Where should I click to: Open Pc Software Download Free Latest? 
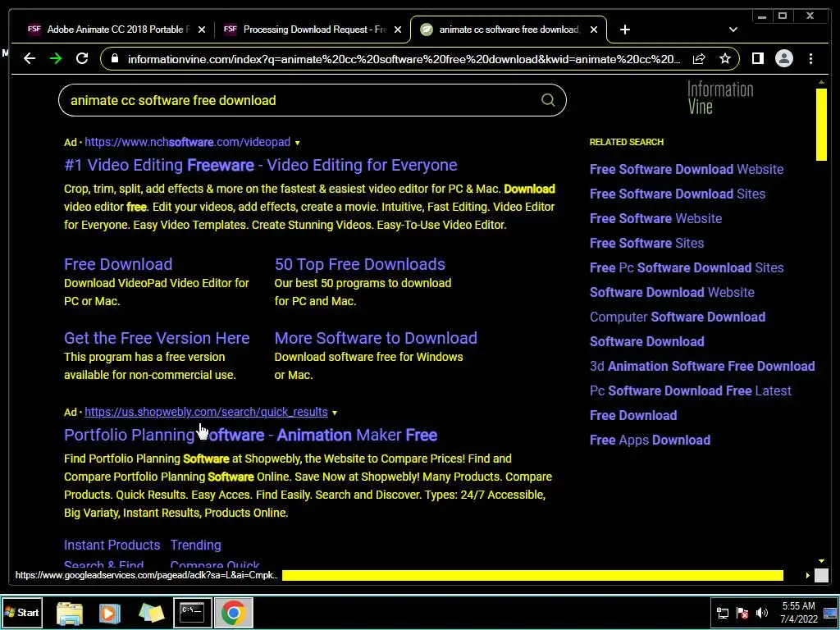click(690, 391)
